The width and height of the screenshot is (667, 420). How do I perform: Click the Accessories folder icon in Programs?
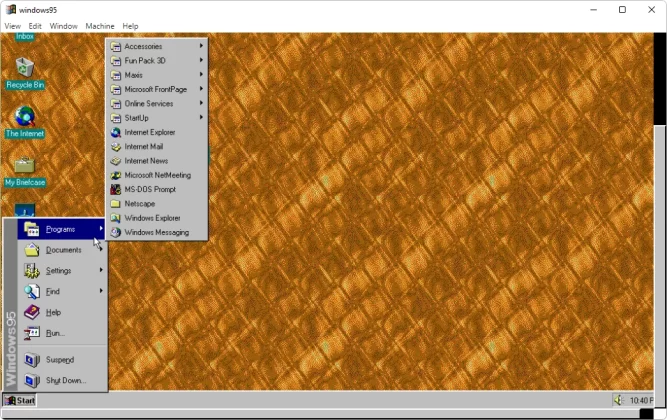116,46
